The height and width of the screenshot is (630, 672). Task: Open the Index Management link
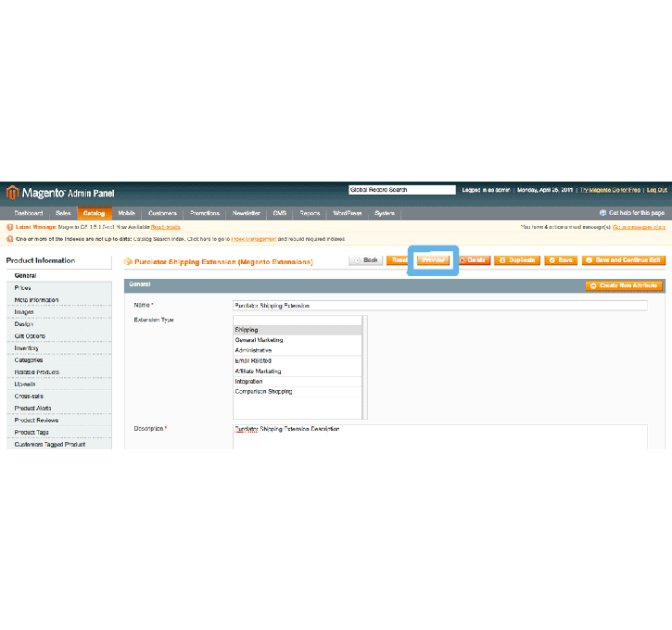(x=254, y=239)
